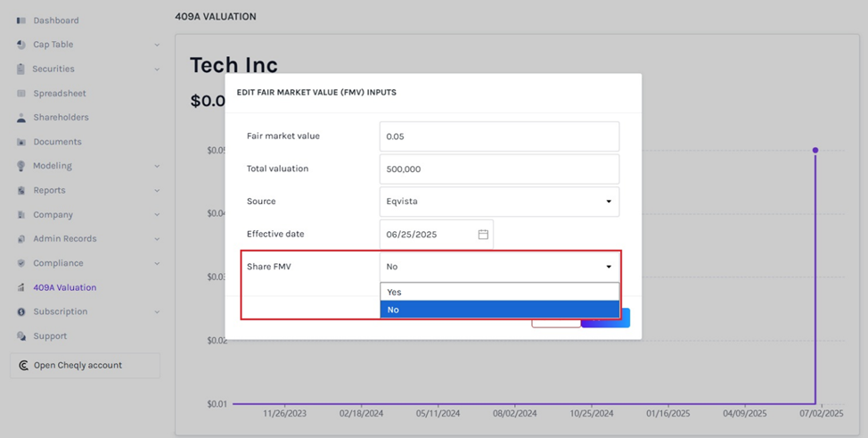Click the Dashboard icon in sidebar
The height and width of the screenshot is (438, 868).
21,21
